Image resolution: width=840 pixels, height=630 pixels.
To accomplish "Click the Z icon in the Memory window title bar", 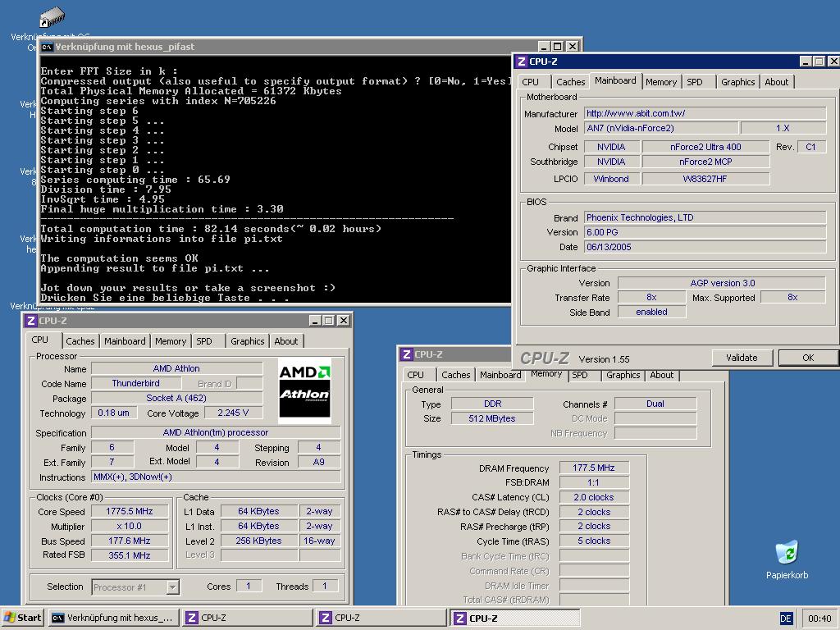I will pos(407,354).
